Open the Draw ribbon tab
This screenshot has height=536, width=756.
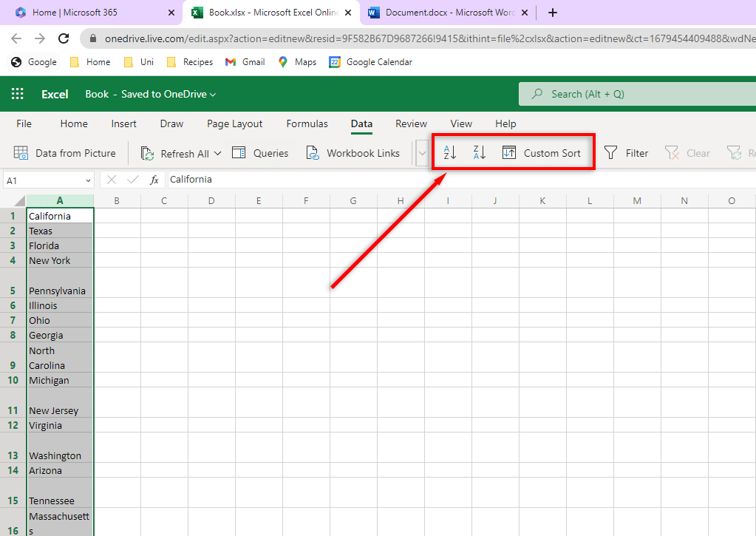[171, 123]
